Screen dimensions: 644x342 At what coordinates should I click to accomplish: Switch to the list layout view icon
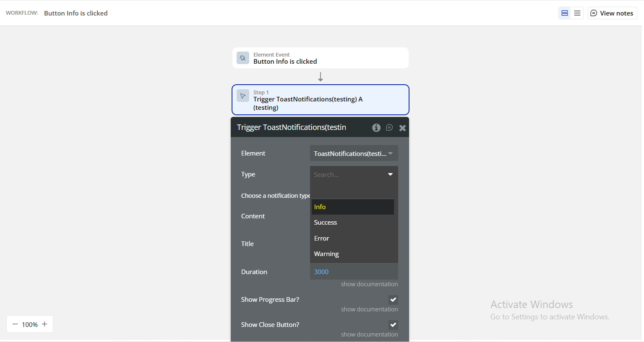coord(577,13)
